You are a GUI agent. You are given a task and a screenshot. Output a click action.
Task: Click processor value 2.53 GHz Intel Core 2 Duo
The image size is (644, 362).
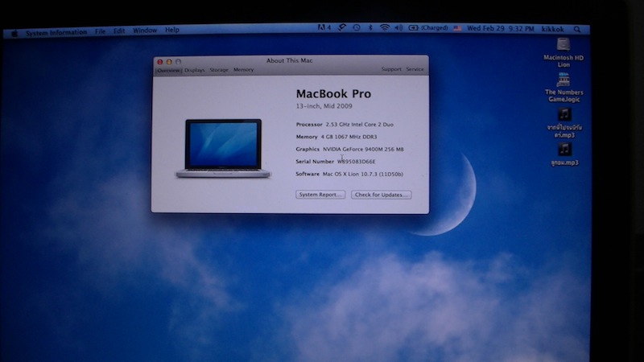point(359,125)
